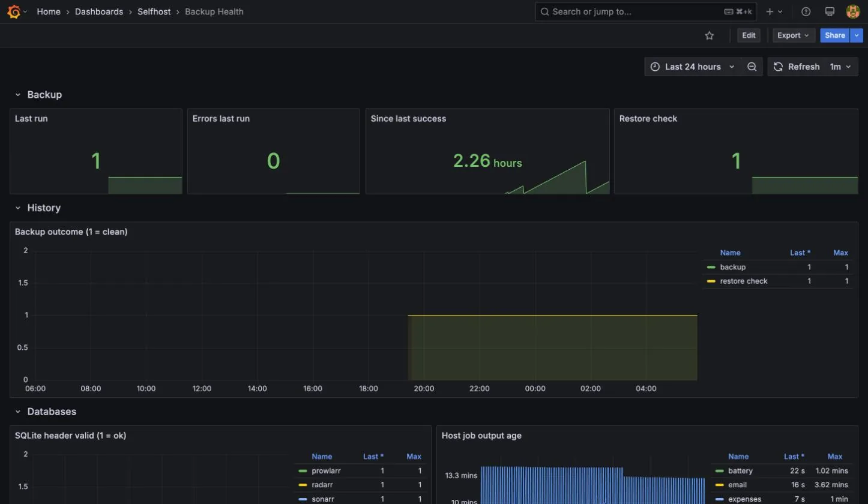Click battery Last value 22 s
Screen dimensions: 868x504
tap(797, 471)
